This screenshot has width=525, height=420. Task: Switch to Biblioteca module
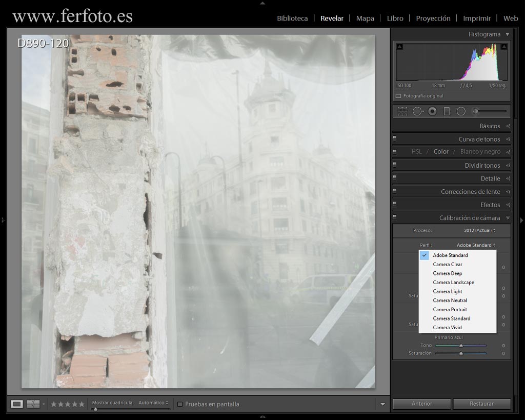(292, 18)
